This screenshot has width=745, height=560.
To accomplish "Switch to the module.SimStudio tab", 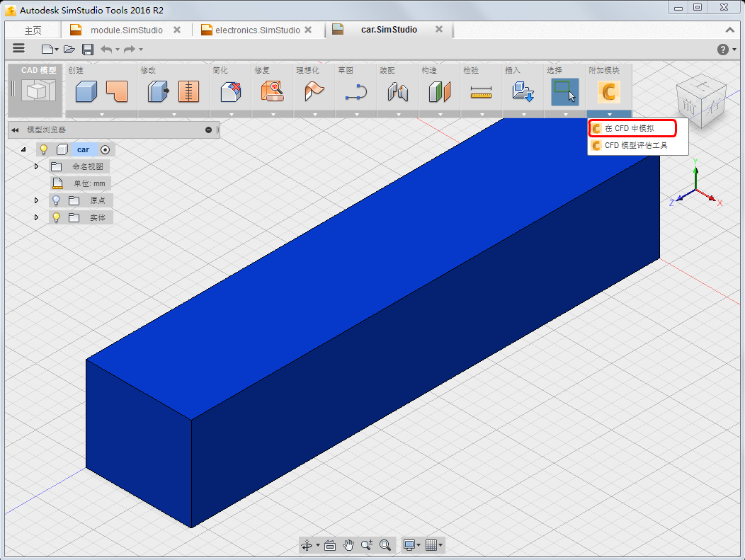I will (126, 30).
